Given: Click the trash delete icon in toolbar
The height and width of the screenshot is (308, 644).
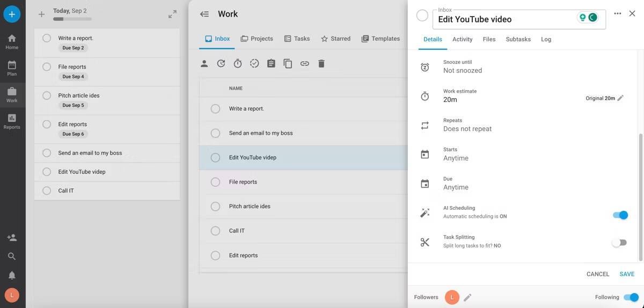Looking at the screenshot, I should tap(321, 64).
